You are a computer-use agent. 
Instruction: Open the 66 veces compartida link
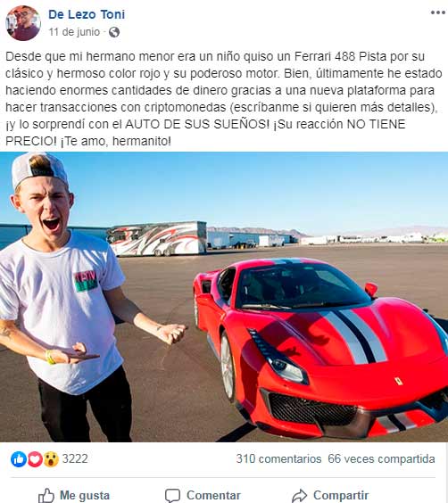[x=381, y=458]
